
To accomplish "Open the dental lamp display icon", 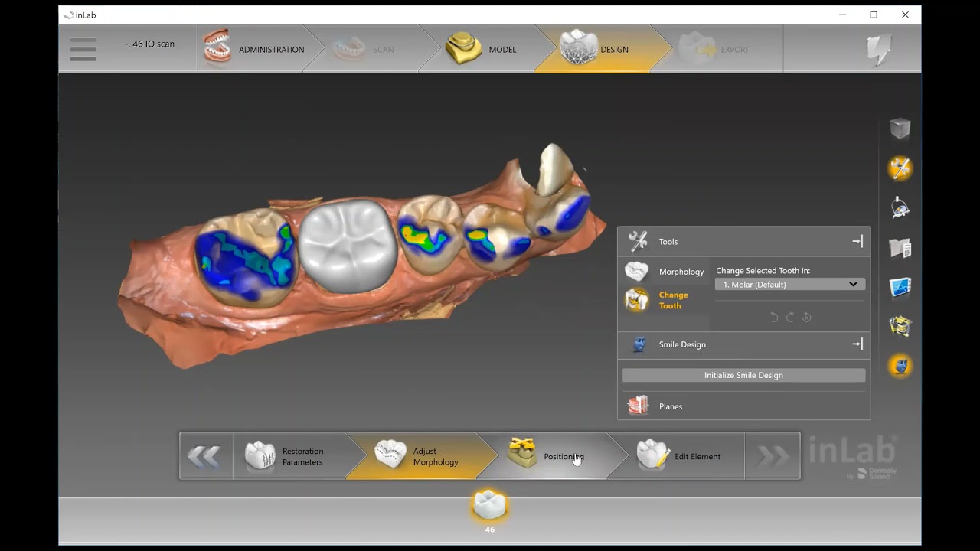I will tap(900, 208).
